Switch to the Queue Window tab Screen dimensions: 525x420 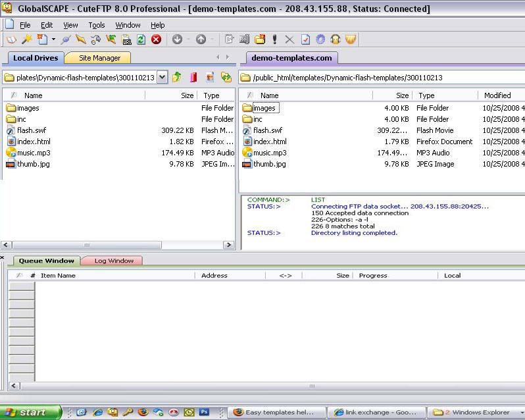point(47,261)
